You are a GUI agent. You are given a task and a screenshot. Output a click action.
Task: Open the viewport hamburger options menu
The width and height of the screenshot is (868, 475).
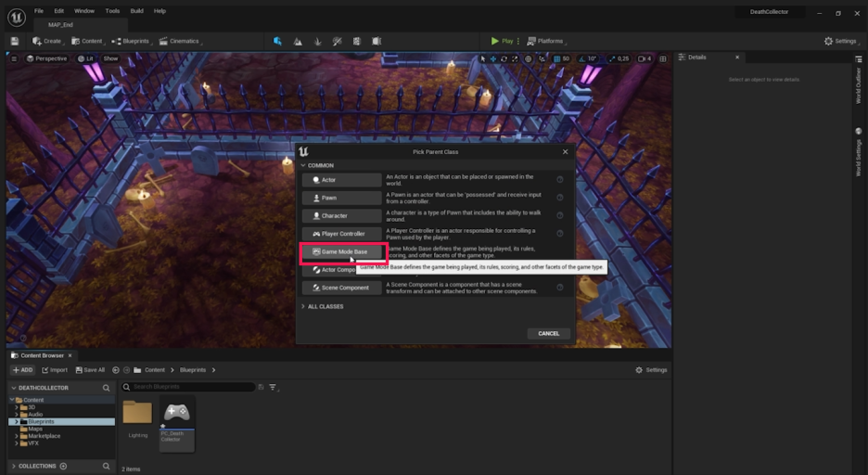14,58
